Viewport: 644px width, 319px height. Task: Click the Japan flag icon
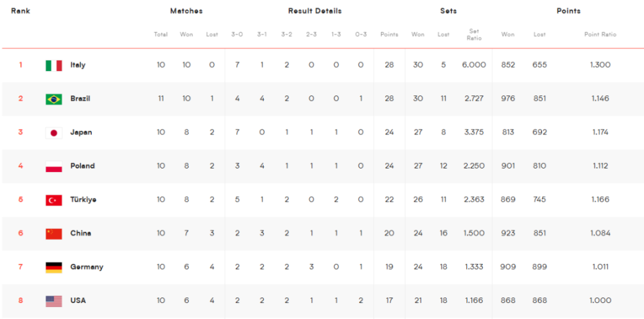(54, 133)
